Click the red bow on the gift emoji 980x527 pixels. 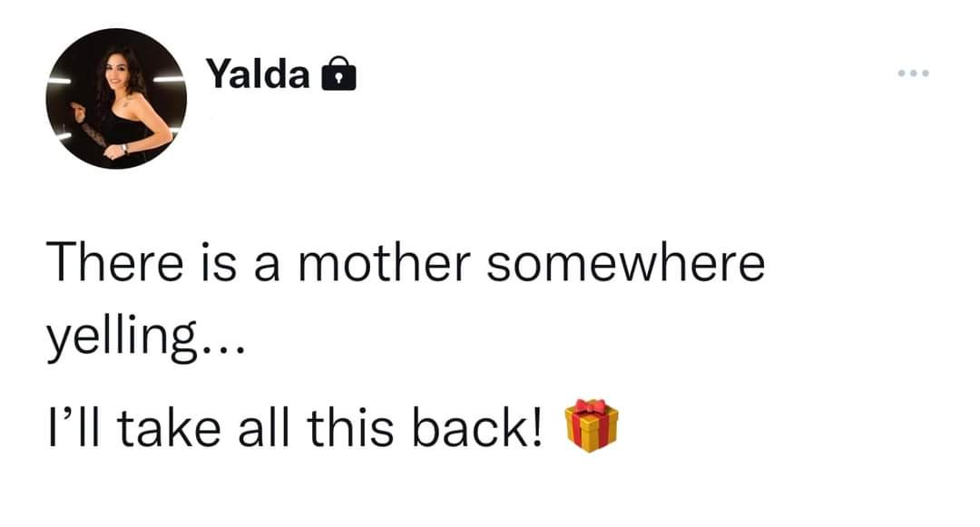[591, 405]
